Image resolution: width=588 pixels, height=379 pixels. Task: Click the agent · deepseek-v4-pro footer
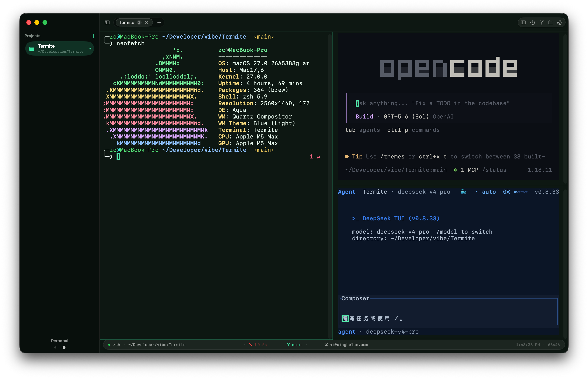tap(378, 331)
